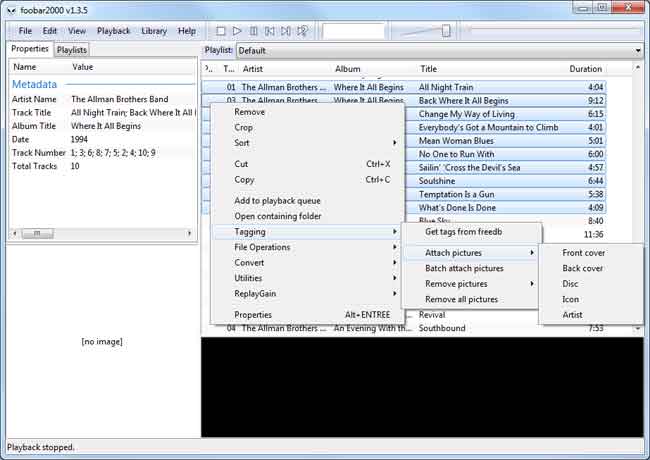The height and width of the screenshot is (460, 650).
Task: Go to the previous track
Action: [x=270, y=31]
